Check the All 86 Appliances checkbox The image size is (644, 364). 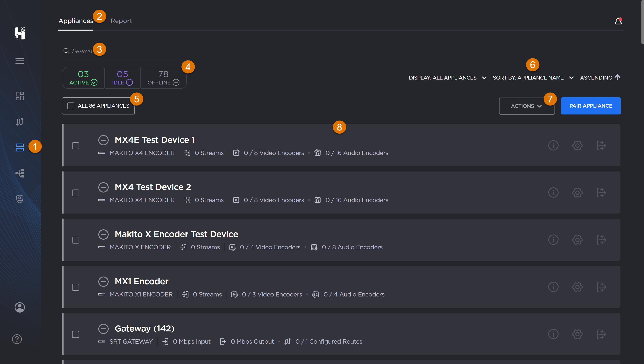pos(71,106)
